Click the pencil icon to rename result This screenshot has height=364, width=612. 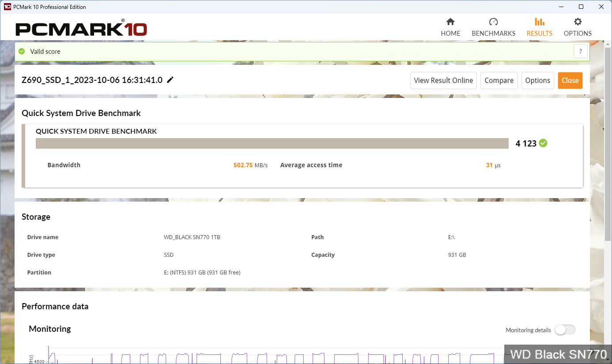pyautogui.click(x=170, y=80)
